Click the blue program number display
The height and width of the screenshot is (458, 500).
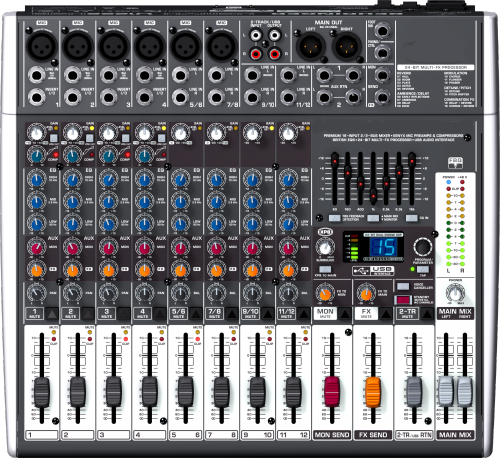tap(383, 247)
